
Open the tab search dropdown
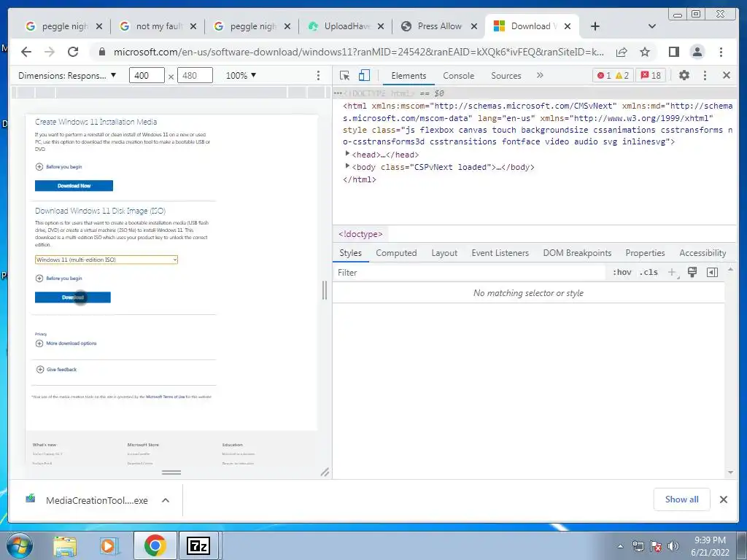(x=652, y=26)
